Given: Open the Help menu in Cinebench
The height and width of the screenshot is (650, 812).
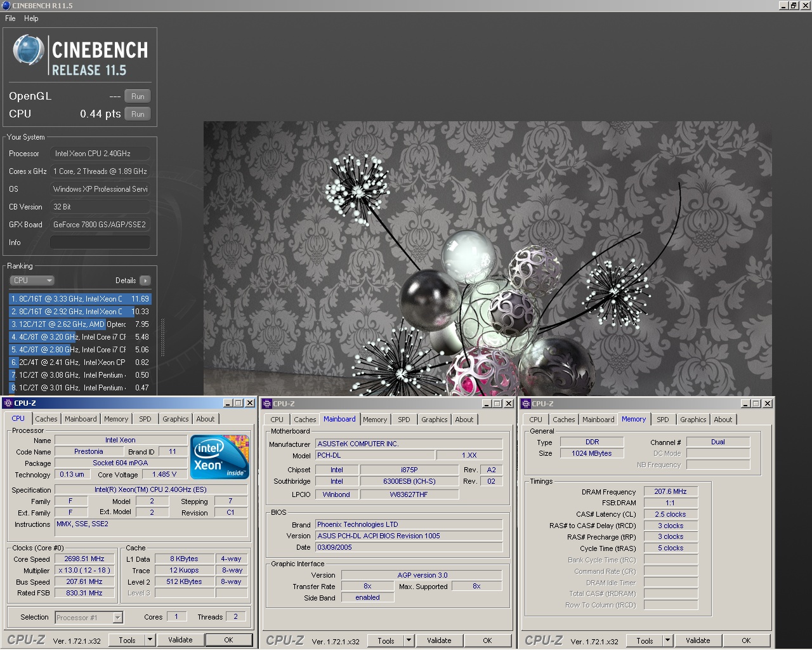Looking at the screenshot, I should (31, 18).
